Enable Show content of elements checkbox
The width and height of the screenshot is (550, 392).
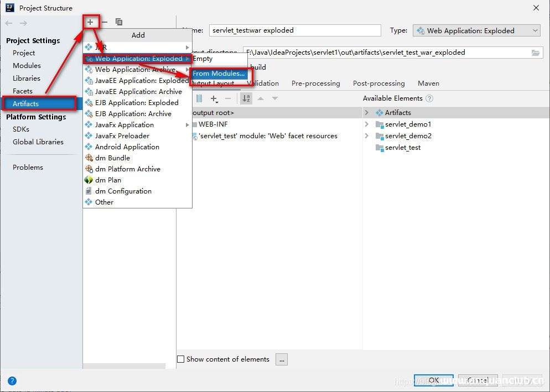[180, 359]
